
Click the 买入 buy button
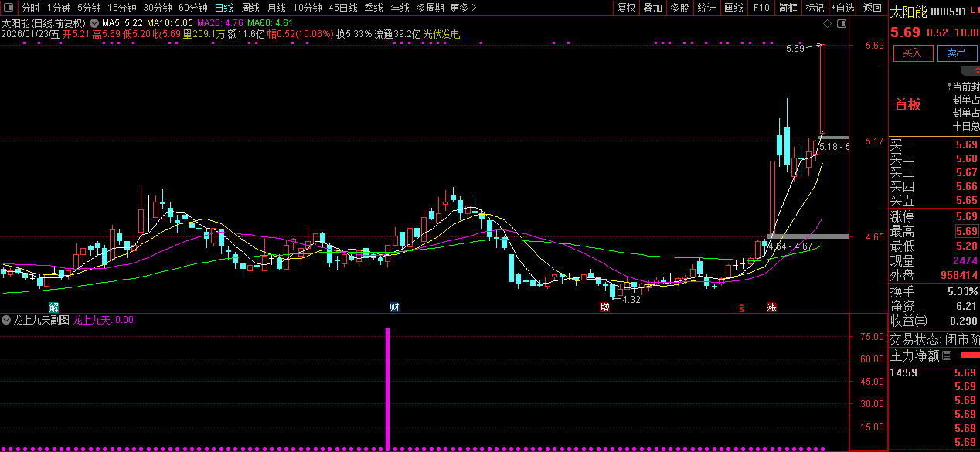(x=913, y=53)
